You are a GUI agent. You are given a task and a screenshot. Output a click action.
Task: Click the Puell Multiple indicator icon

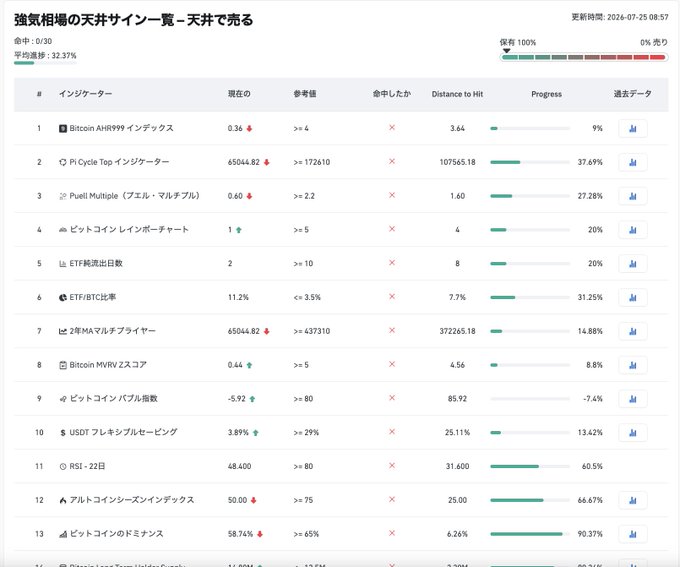63,196
